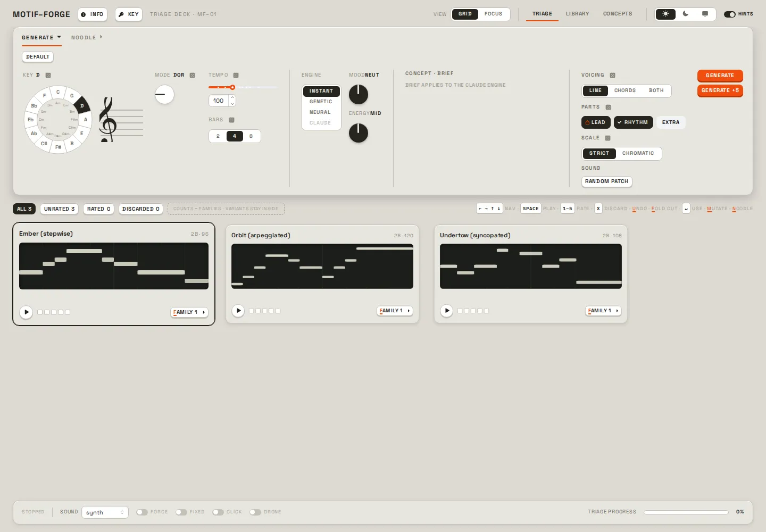The image size is (766, 532).
Task: Uncheck the RHYTHM part
Action: (633, 122)
